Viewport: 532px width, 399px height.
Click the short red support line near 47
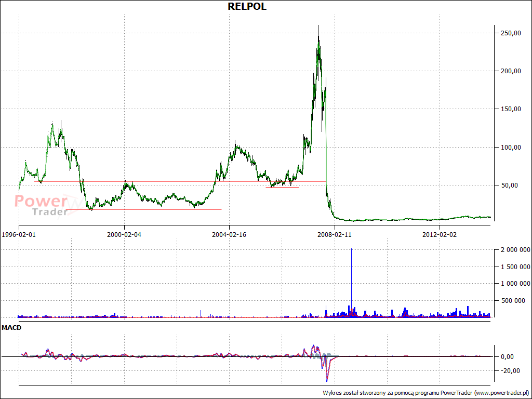coord(282,187)
